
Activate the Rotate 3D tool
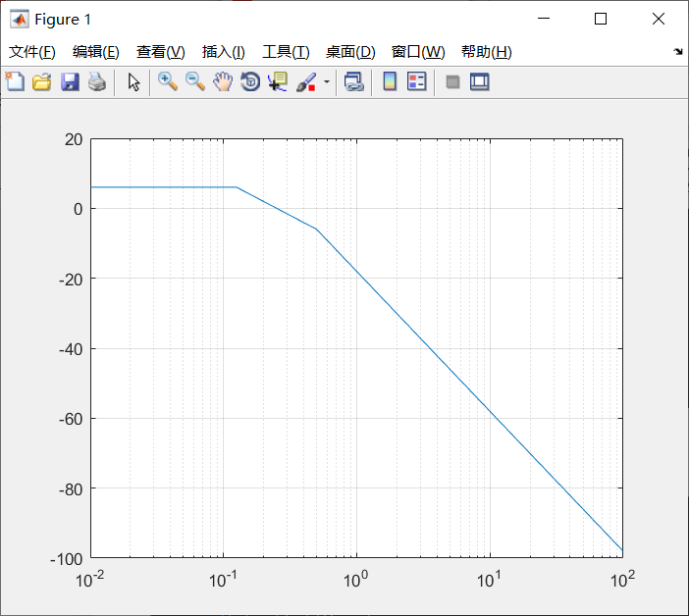pyautogui.click(x=250, y=81)
